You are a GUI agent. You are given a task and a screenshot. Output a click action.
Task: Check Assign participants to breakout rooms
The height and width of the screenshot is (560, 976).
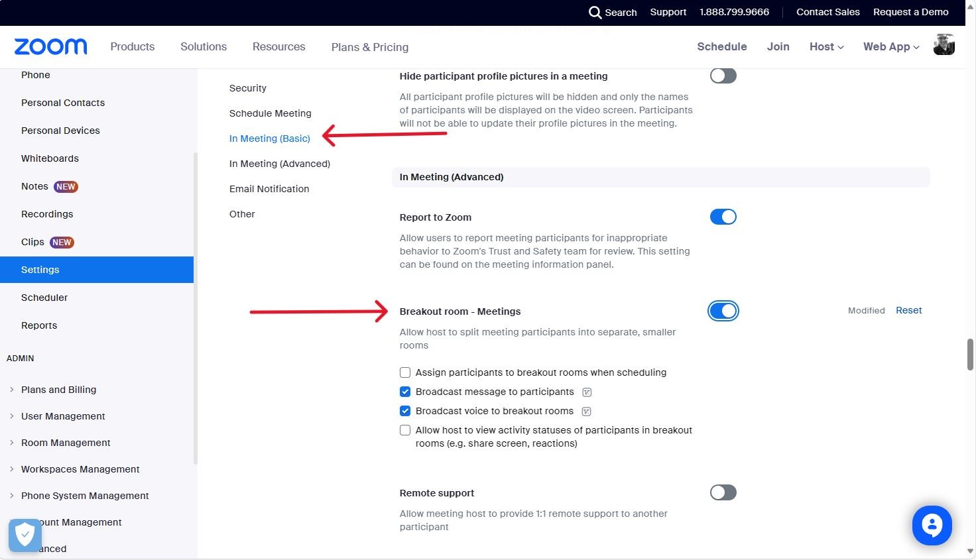[x=405, y=372]
